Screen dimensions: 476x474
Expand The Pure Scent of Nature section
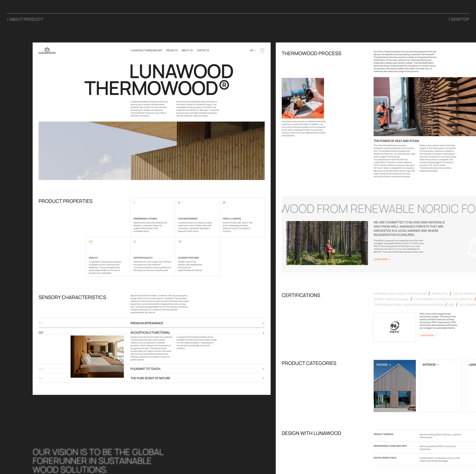[150, 378]
